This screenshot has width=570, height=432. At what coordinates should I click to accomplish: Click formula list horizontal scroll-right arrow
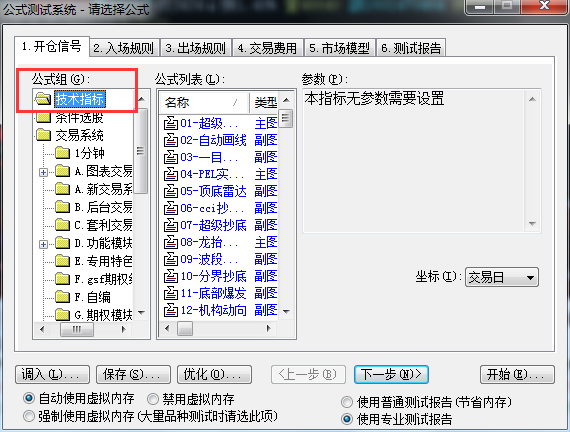(x=268, y=328)
